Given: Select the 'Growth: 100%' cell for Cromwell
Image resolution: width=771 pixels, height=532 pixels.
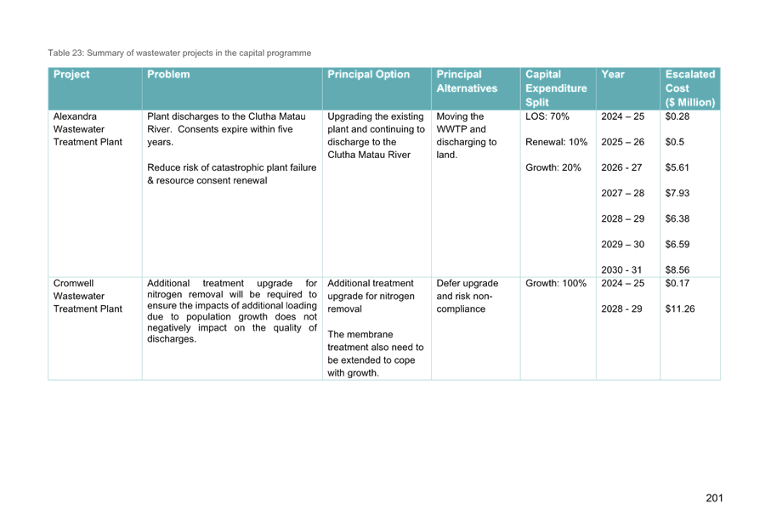Looking at the screenshot, I should click(x=555, y=283).
